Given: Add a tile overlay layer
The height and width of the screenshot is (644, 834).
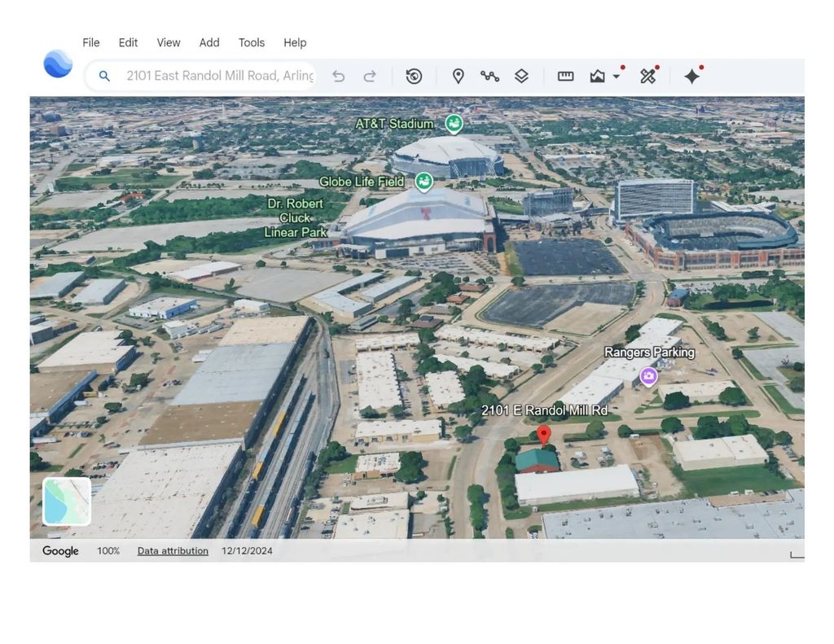Looking at the screenshot, I should 521,77.
